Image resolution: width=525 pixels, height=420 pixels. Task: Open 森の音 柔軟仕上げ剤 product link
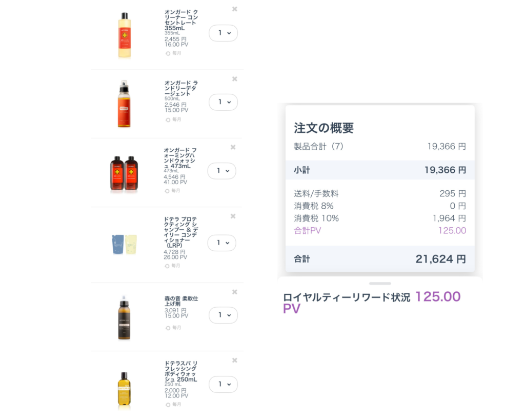(x=181, y=301)
